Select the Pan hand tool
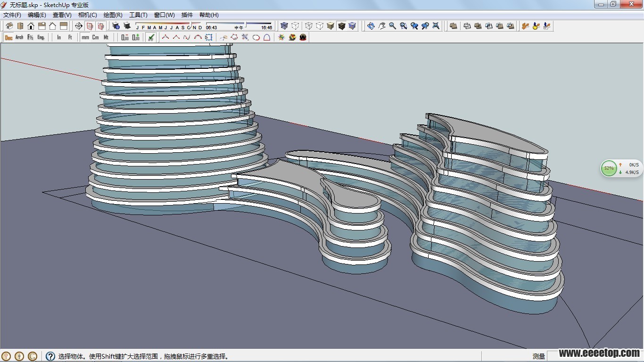The image size is (644, 362). click(382, 26)
